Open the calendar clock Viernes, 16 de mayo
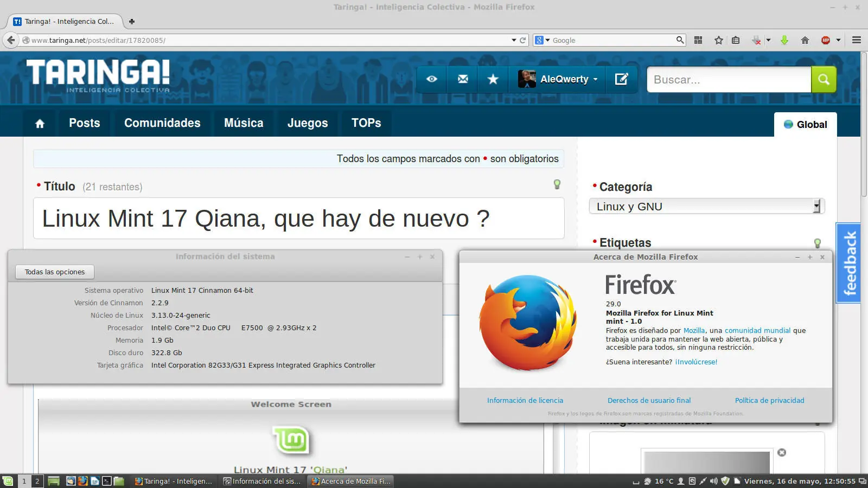 [800, 481]
